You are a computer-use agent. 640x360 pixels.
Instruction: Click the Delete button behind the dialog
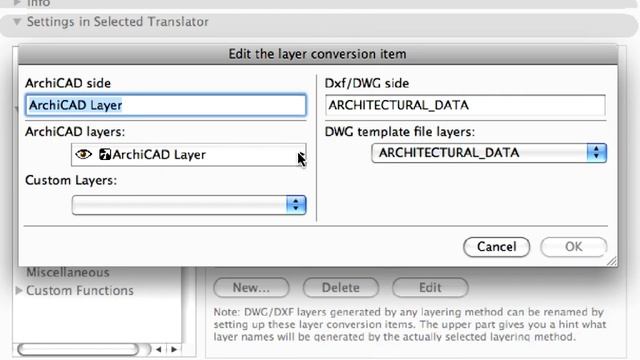(x=340, y=288)
